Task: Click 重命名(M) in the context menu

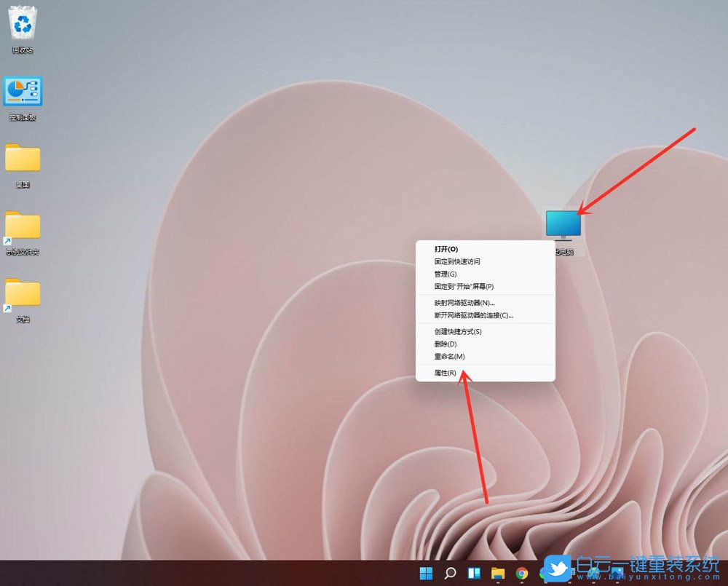Action: pos(449,356)
